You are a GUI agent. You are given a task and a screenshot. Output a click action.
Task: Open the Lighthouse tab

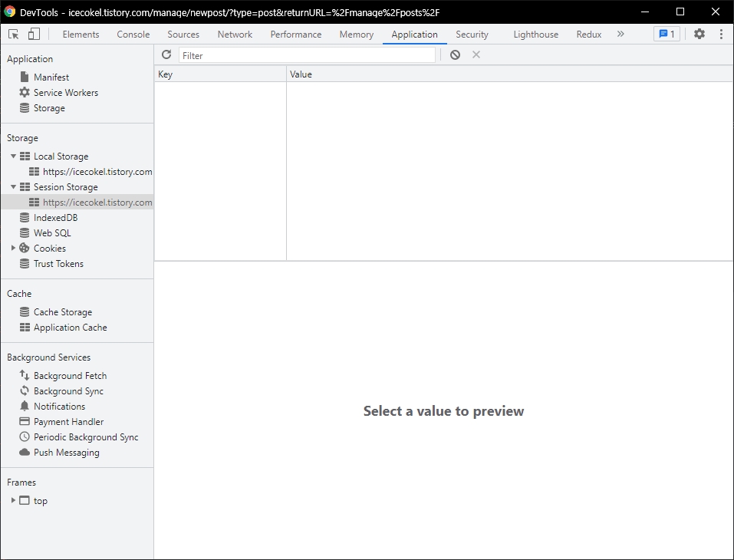[535, 35]
